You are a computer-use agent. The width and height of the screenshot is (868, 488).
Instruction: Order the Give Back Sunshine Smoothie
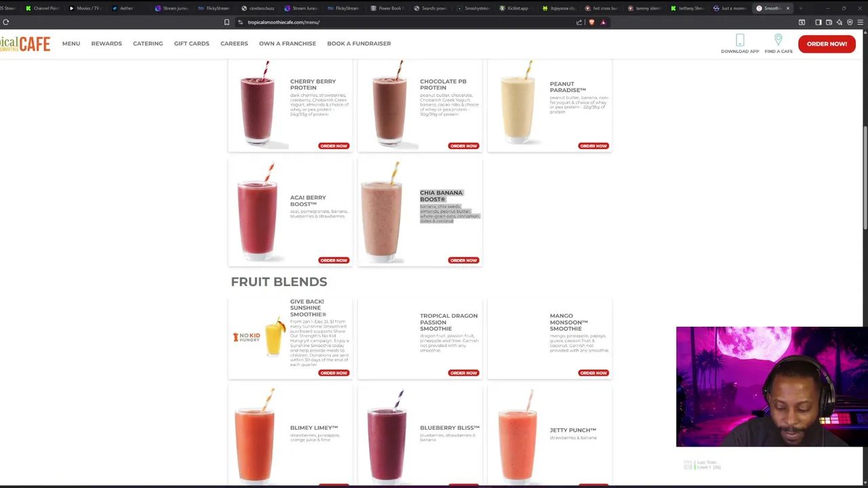(334, 373)
